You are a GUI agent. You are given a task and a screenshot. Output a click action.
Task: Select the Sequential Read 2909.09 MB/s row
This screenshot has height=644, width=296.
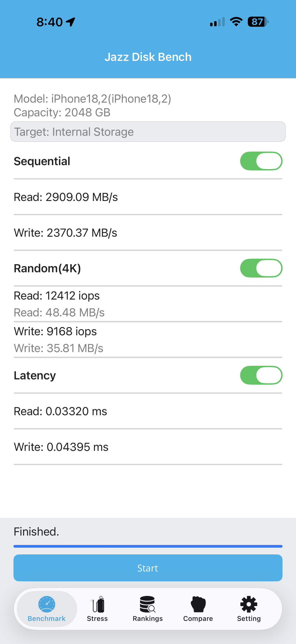(x=148, y=197)
